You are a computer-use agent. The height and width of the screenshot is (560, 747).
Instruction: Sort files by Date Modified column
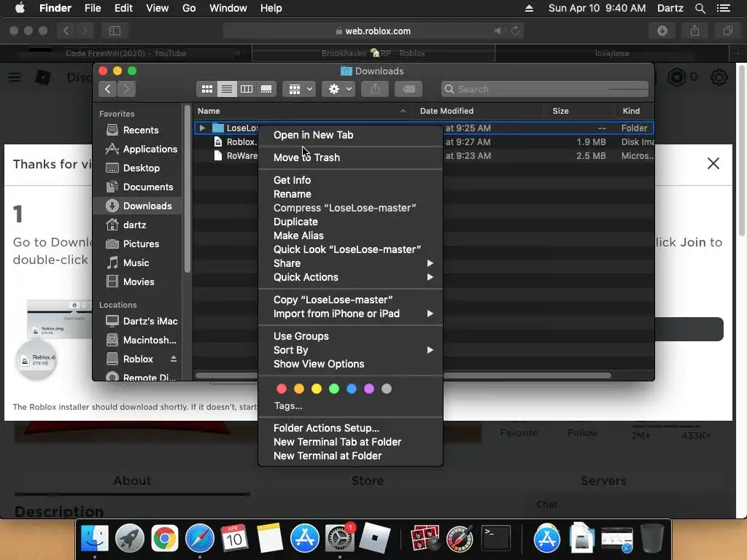tap(478, 111)
